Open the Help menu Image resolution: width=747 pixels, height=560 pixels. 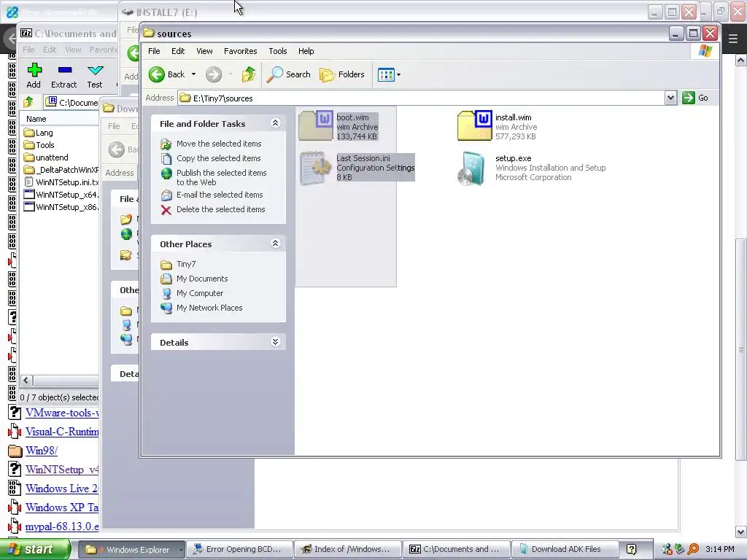[306, 51]
